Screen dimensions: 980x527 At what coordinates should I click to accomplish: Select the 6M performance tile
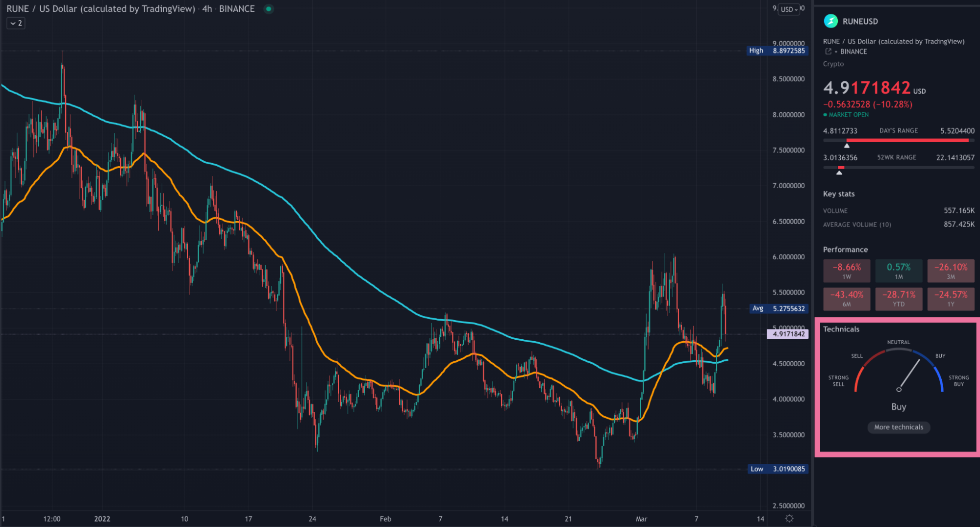coord(847,299)
